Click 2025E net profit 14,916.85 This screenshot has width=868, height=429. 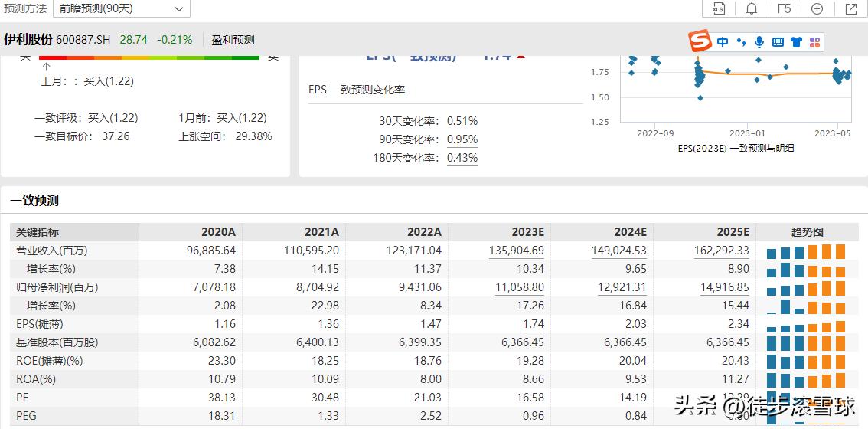point(724,287)
